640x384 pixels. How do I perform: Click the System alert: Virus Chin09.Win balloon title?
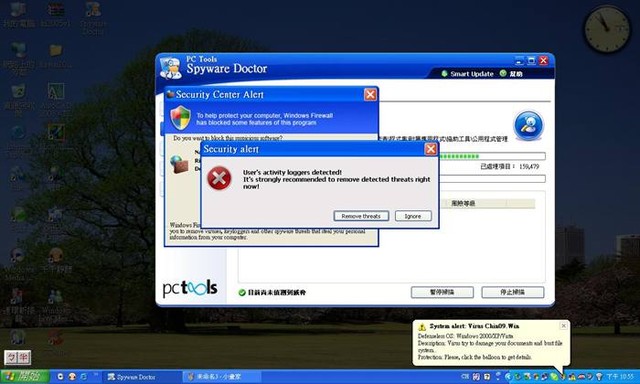tap(474, 326)
